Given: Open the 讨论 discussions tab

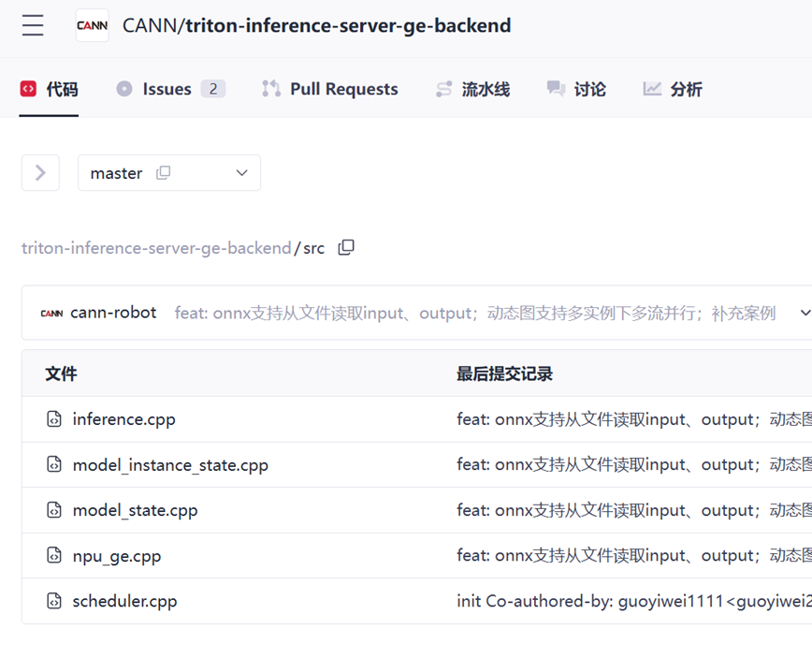Looking at the screenshot, I should (x=576, y=89).
